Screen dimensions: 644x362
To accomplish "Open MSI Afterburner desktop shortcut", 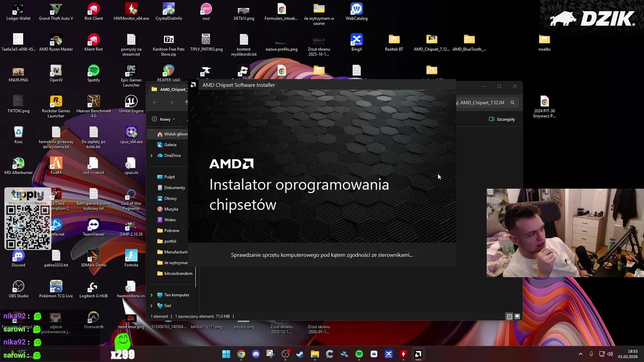I will click(18, 166).
